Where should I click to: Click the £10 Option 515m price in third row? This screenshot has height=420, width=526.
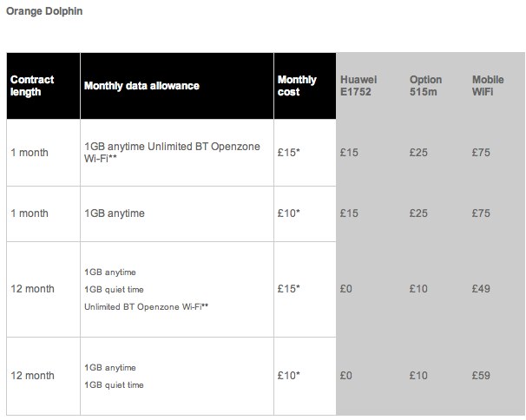coord(419,289)
